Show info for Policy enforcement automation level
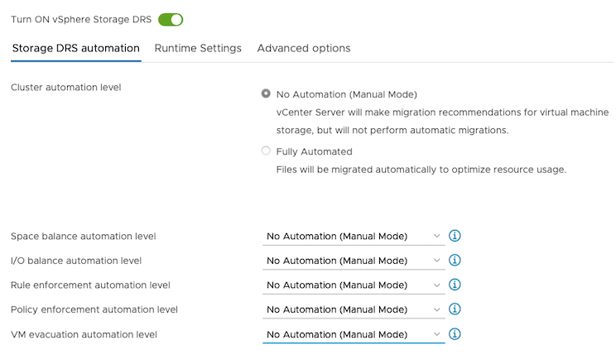This screenshot has width=616, height=364. click(x=455, y=309)
